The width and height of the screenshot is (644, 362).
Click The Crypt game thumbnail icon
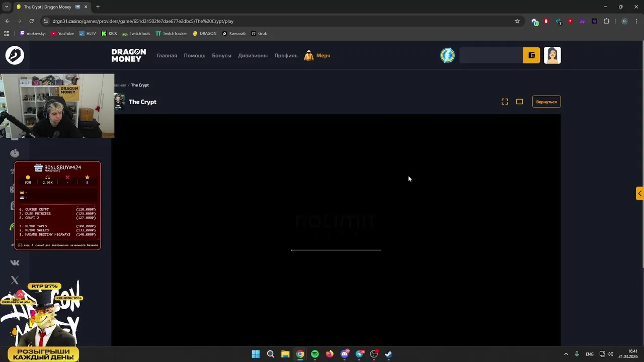[119, 102]
